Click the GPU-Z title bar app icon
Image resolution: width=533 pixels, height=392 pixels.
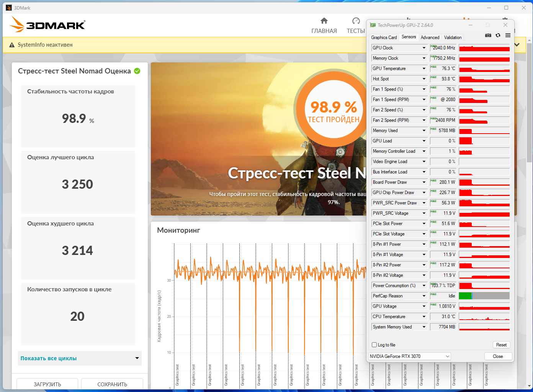[x=373, y=25]
